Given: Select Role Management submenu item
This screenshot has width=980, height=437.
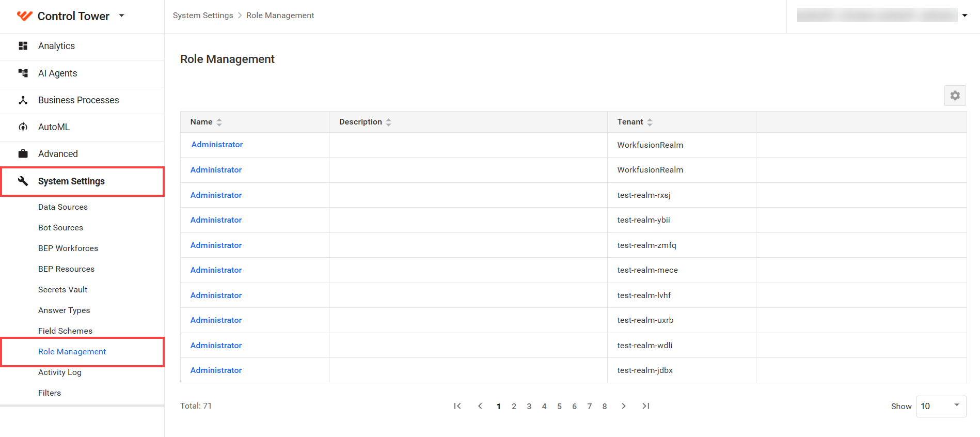Looking at the screenshot, I should click(72, 352).
